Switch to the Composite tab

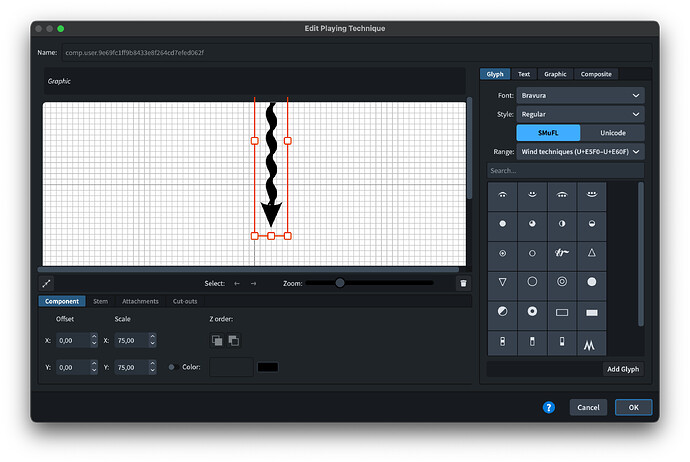coord(596,74)
